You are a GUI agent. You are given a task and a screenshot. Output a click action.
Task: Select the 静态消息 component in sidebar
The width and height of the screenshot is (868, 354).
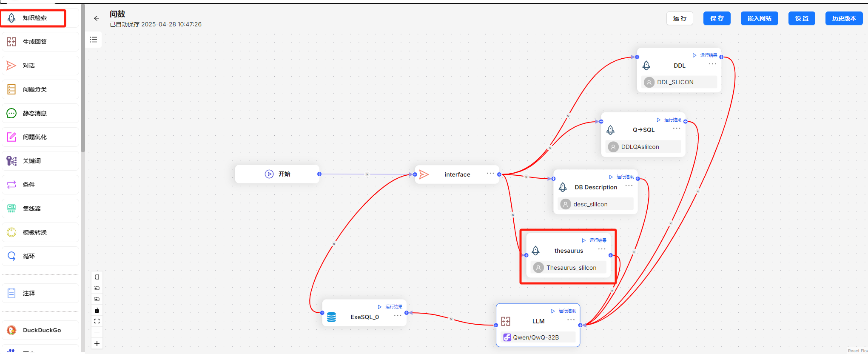pyautogui.click(x=40, y=113)
